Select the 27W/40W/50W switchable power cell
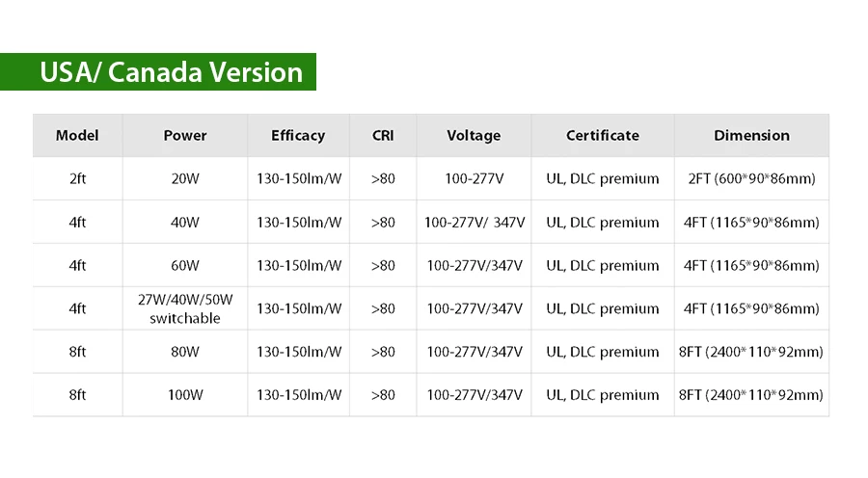This screenshot has height=478, width=868. pyautogui.click(x=185, y=308)
